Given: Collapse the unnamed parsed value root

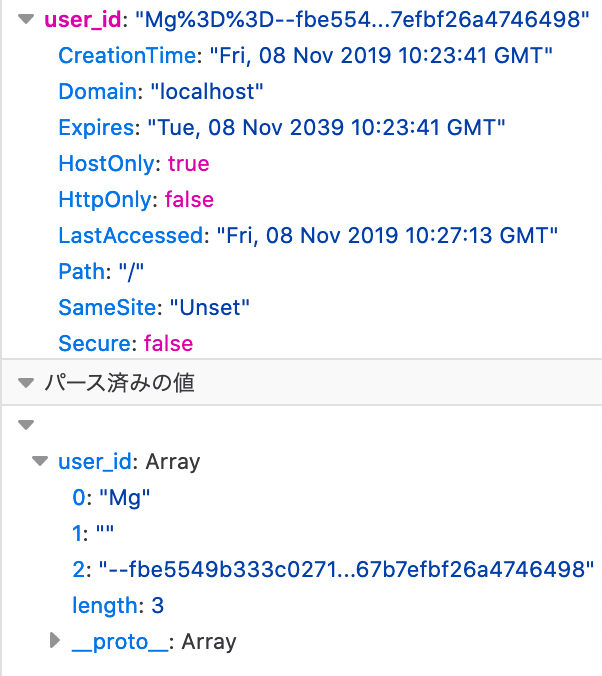Looking at the screenshot, I should (26, 425).
